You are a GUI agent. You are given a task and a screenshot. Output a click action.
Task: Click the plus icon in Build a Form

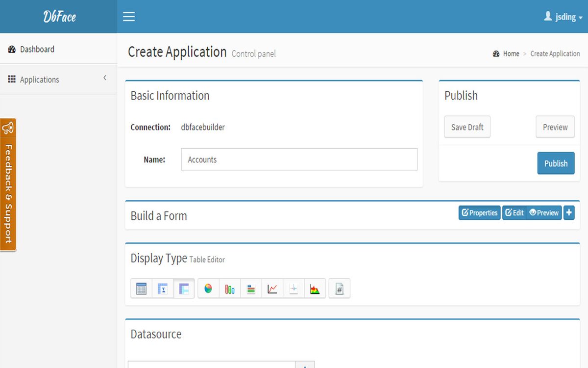click(569, 212)
